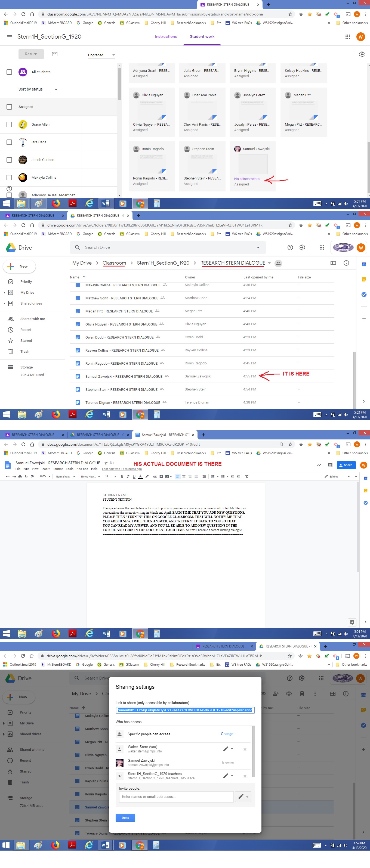
Task: Click Move to folder icon beside Docs title
Action: (112, 463)
